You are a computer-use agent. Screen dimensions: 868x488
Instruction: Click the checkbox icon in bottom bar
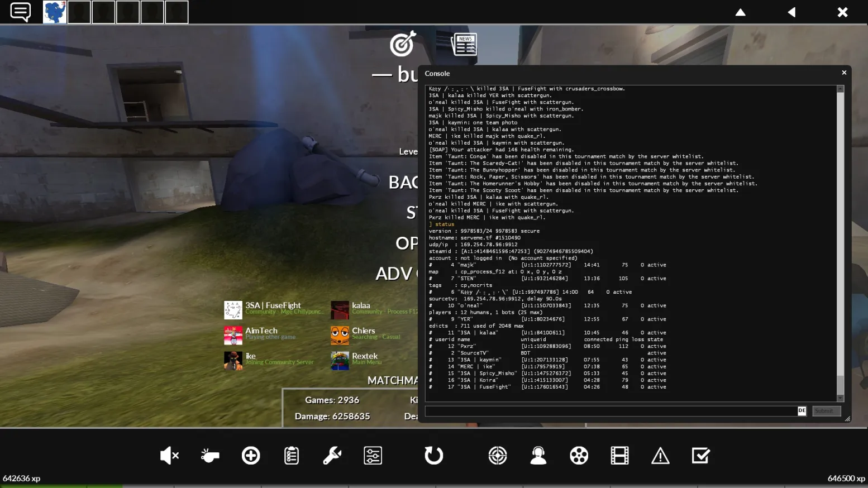pyautogui.click(x=700, y=456)
